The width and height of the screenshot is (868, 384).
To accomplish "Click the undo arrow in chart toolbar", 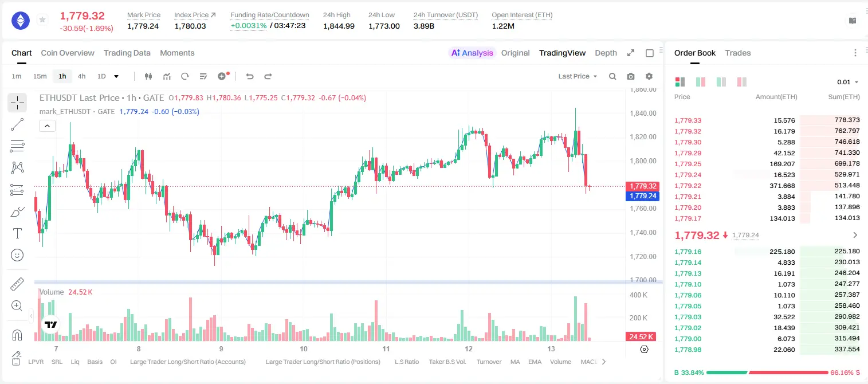I will tap(250, 76).
